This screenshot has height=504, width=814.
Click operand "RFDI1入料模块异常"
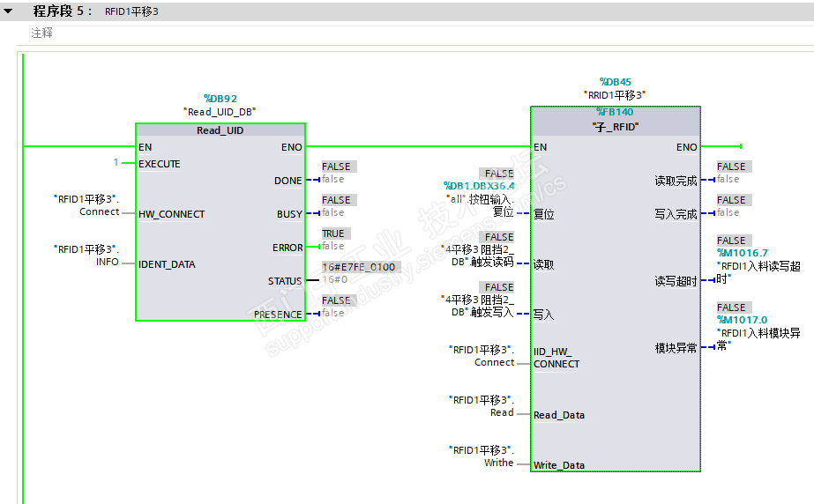point(758,339)
